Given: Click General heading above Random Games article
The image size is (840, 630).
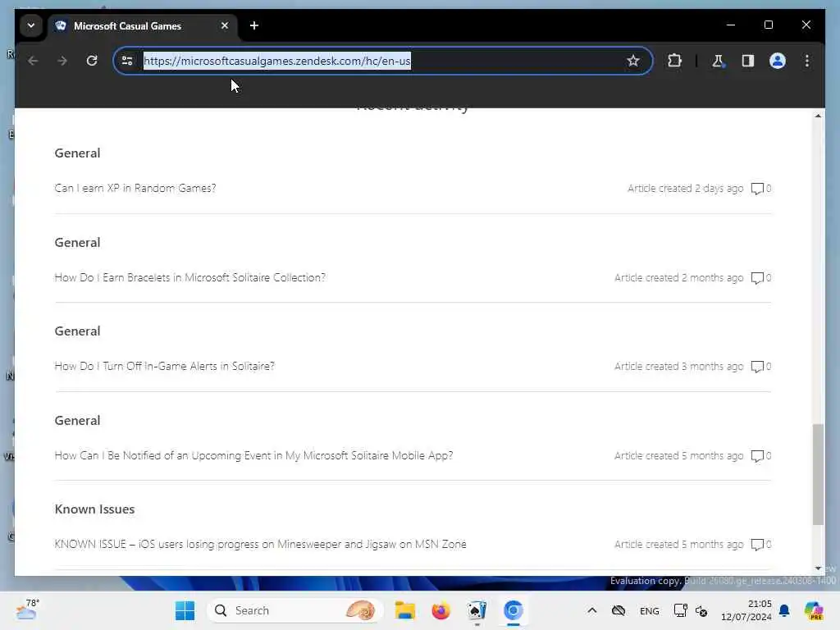Looking at the screenshot, I should pyautogui.click(x=77, y=153).
